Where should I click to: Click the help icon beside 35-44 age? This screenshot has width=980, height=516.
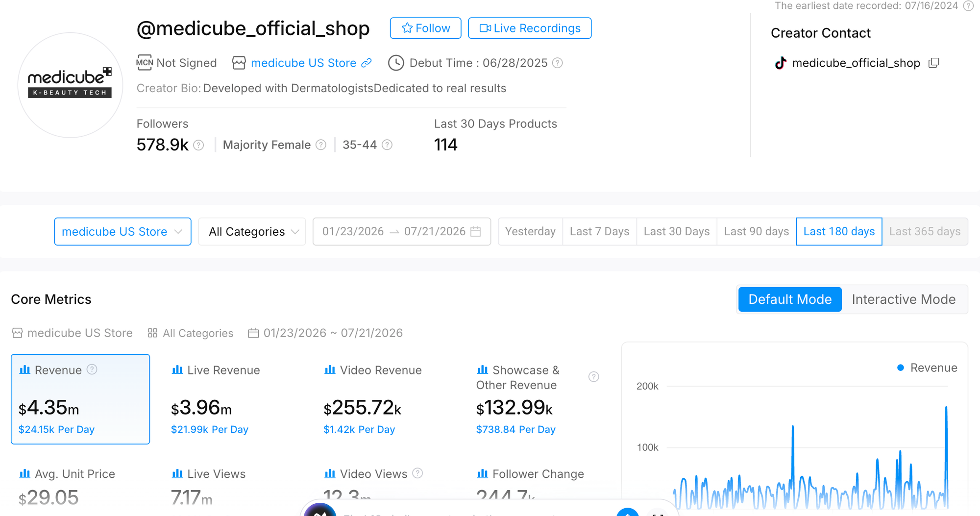[x=387, y=145]
